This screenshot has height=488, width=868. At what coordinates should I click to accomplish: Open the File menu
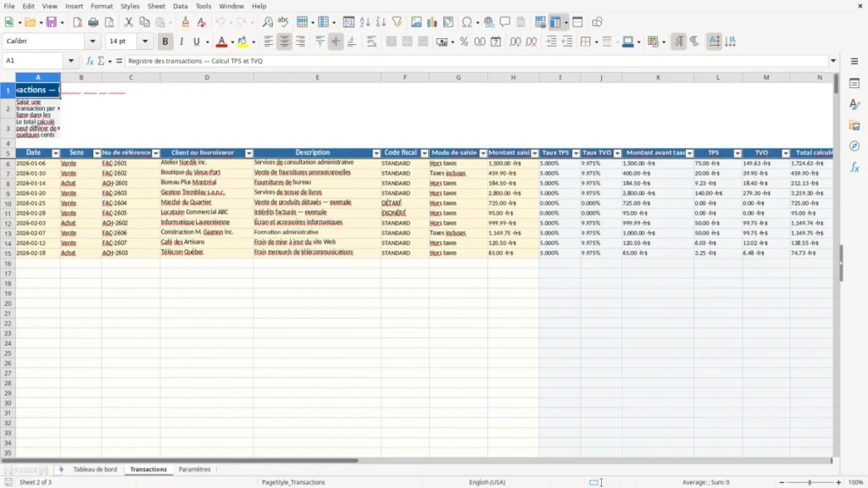click(x=9, y=6)
